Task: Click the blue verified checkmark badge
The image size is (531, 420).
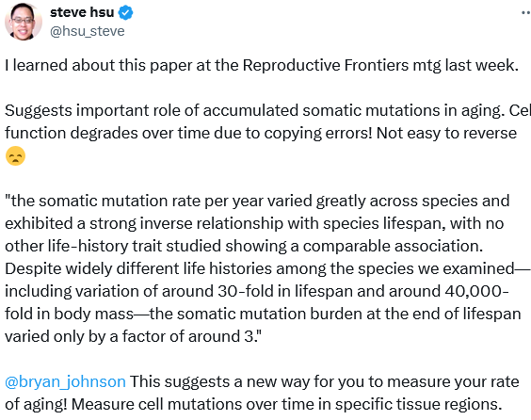Action: coord(125,13)
